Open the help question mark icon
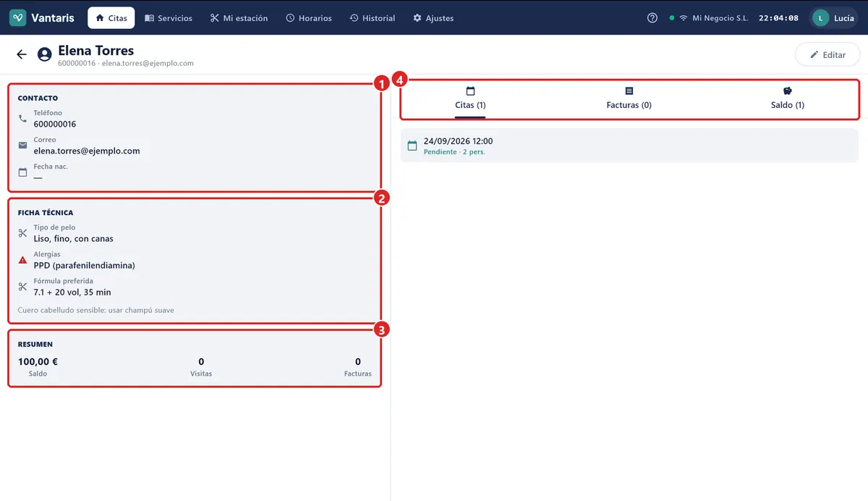The image size is (868, 501). click(652, 18)
